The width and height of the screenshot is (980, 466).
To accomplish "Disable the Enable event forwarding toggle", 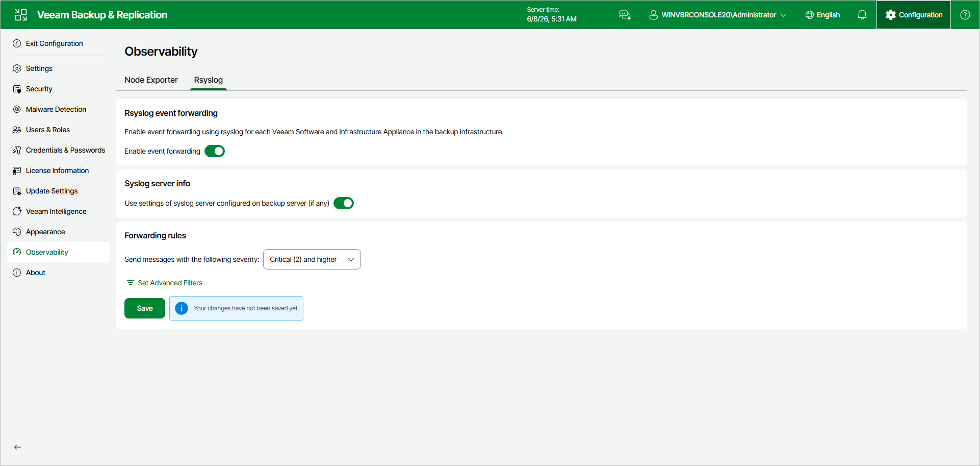I will 215,151.
